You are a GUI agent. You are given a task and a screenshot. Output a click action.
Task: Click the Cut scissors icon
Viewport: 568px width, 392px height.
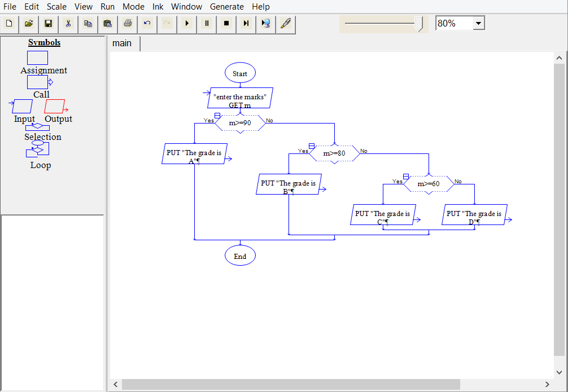tap(68, 24)
